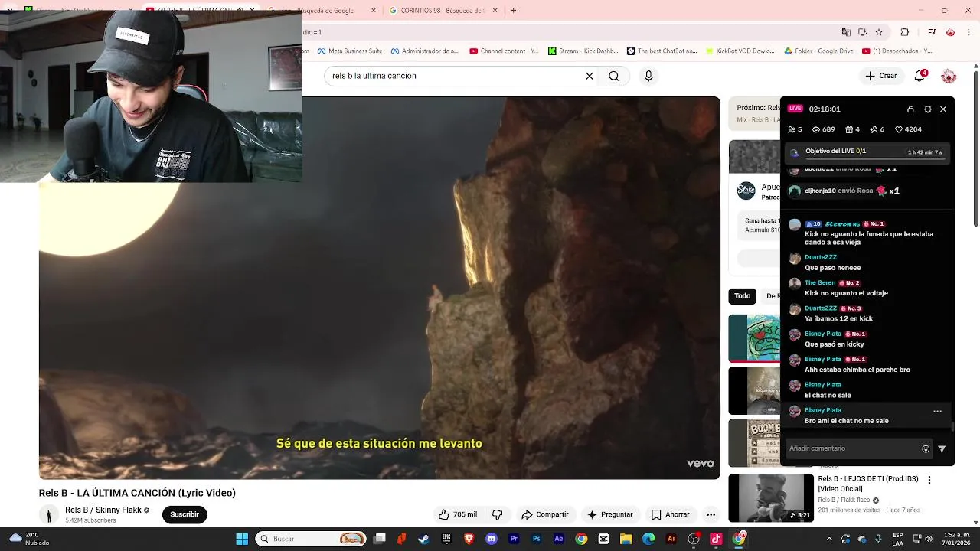
Task: Show hidden system tray icons chevron
Action: click(x=829, y=539)
